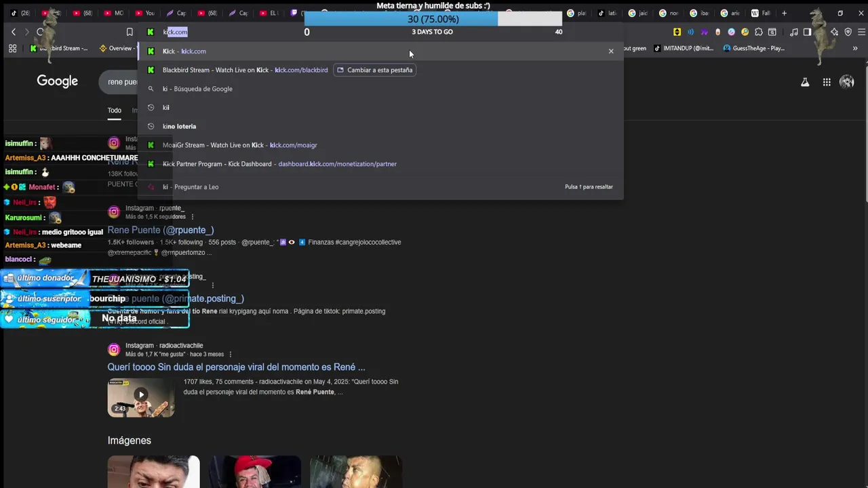The height and width of the screenshot is (488, 868).
Task: Switch to the YouTube 'You' tab
Action: [x=144, y=13]
